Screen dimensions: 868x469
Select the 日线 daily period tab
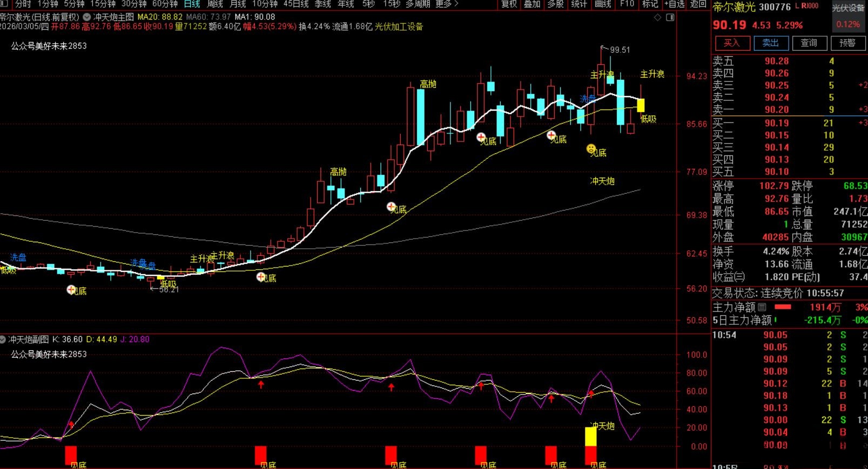(192, 4)
